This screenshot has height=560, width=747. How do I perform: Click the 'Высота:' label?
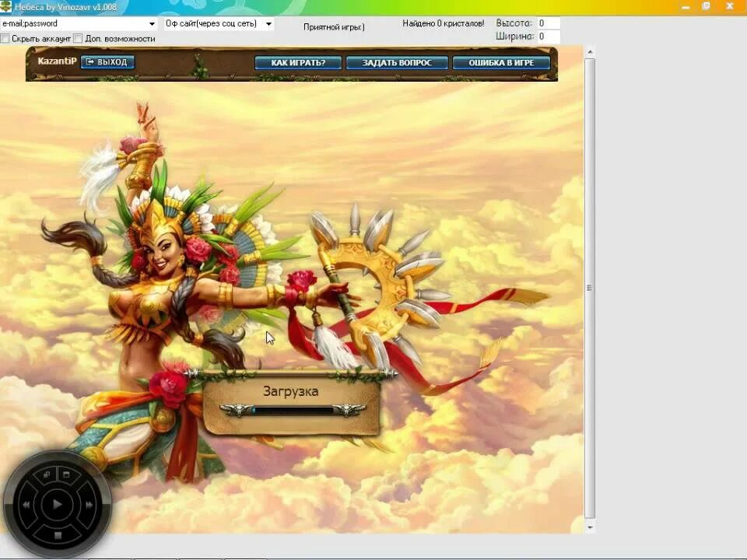[514, 23]
